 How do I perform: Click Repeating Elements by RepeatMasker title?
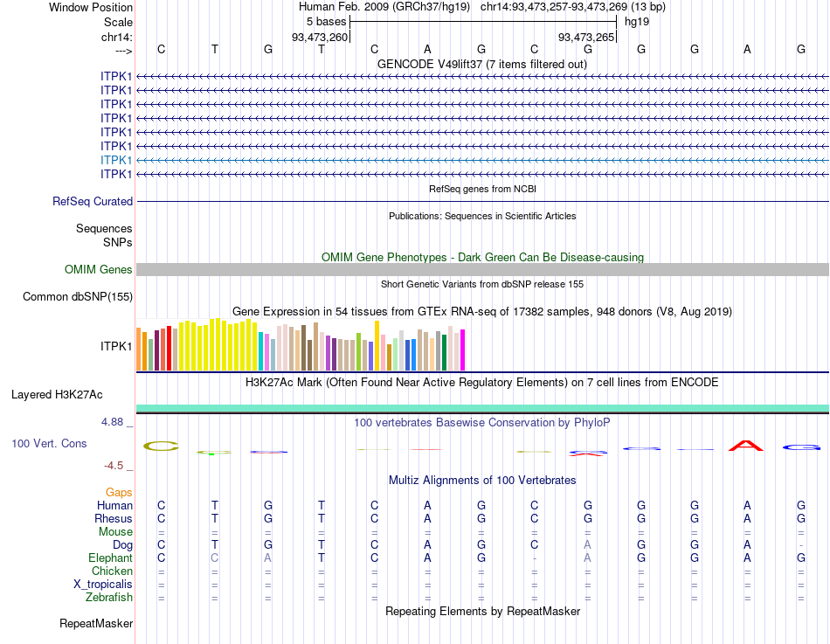pyautogui.click(x=483, y=611)
